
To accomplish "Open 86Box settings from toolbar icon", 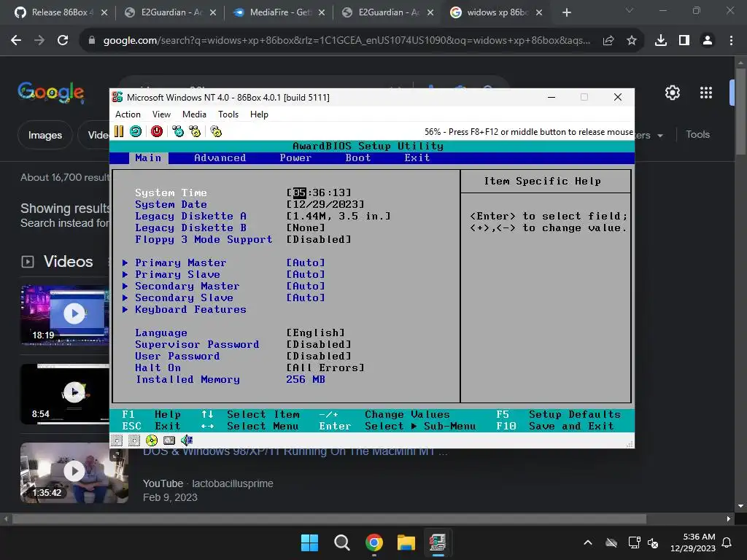I will (x=216, y=131).
